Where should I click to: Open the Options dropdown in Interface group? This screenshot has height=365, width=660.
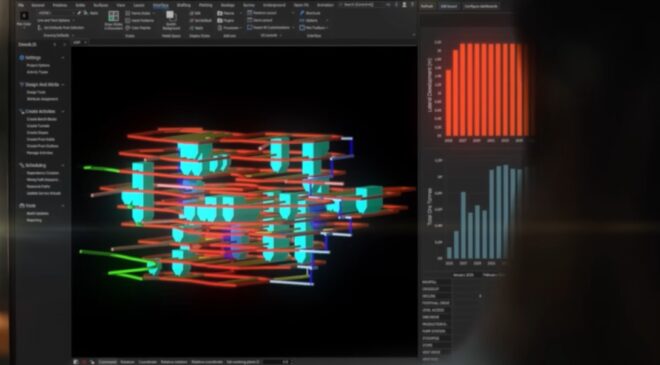[314, 20]
